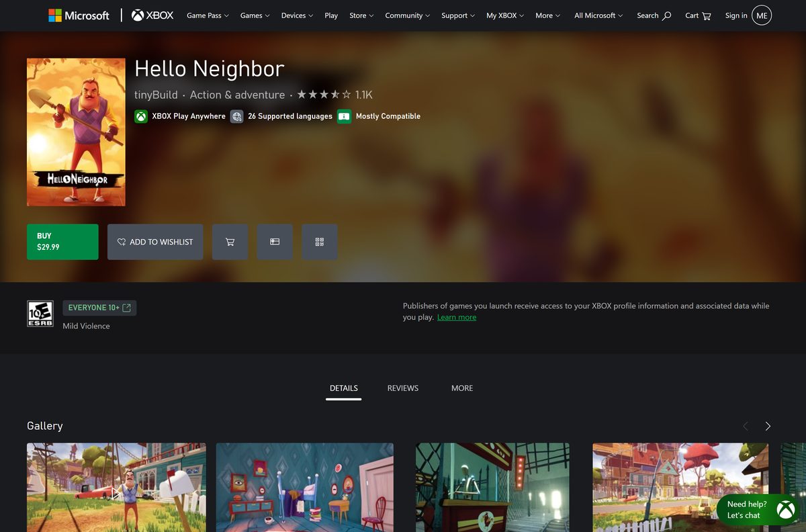This screenshot has height=532, width=806.
Task: Click the XBOX Play Anywhere label
Action: click(x=189, y=116)
